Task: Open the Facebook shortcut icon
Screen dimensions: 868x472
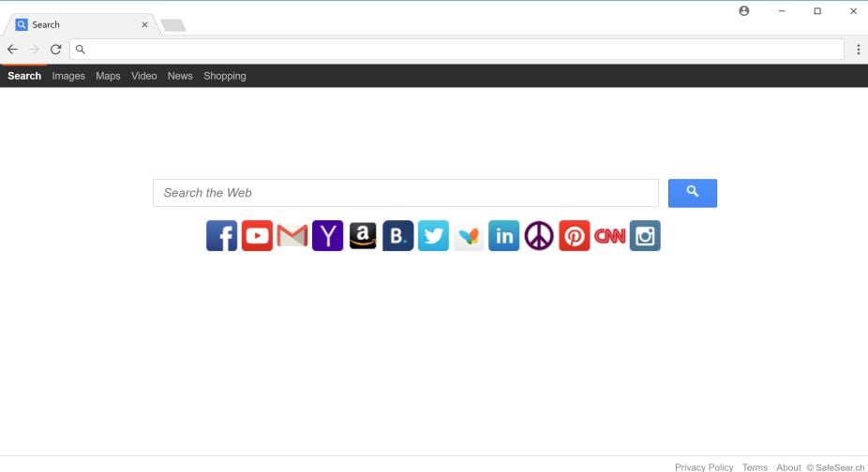Action: [221, 236]
